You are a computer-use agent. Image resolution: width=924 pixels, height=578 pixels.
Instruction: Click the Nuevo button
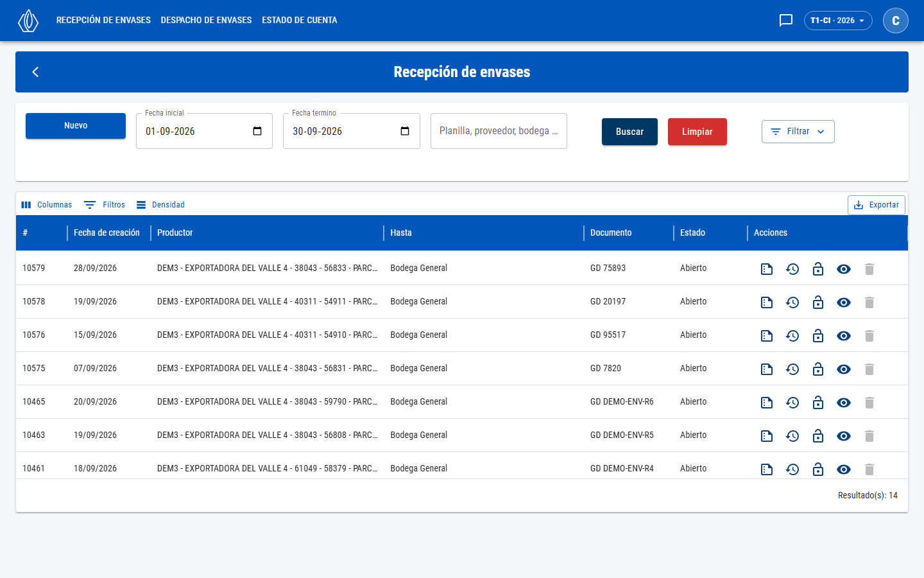76,126
